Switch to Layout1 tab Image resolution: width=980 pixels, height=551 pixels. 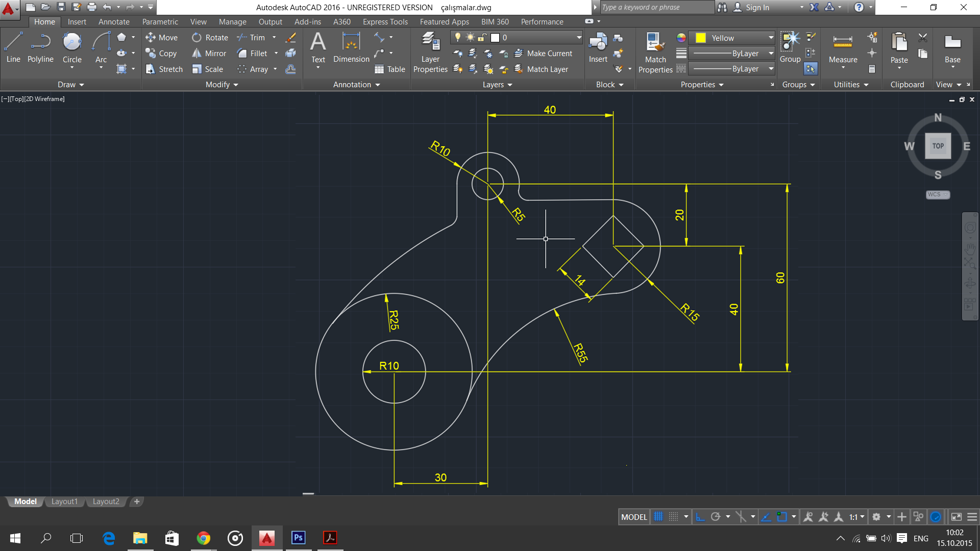point(65,501)
